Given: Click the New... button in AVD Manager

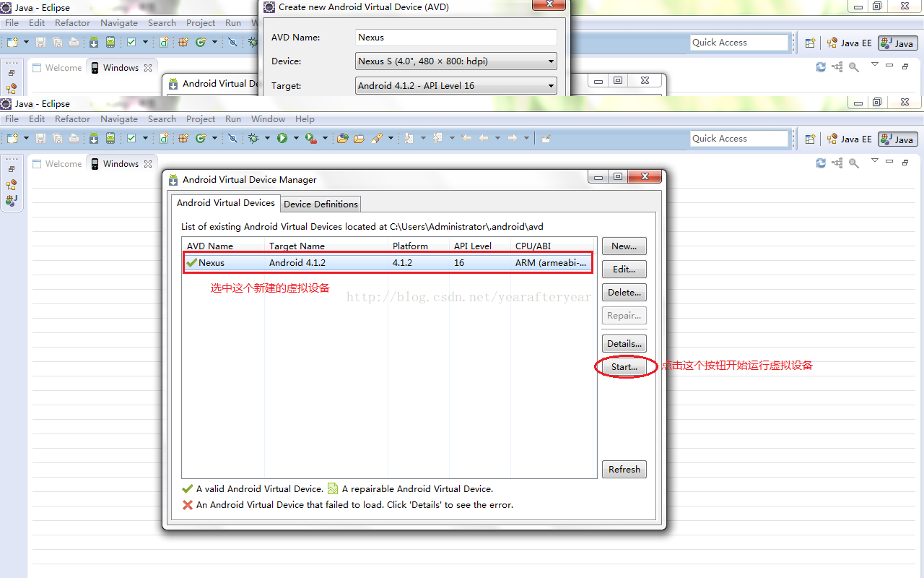Looking at the screenshot, I should (624, 246).
